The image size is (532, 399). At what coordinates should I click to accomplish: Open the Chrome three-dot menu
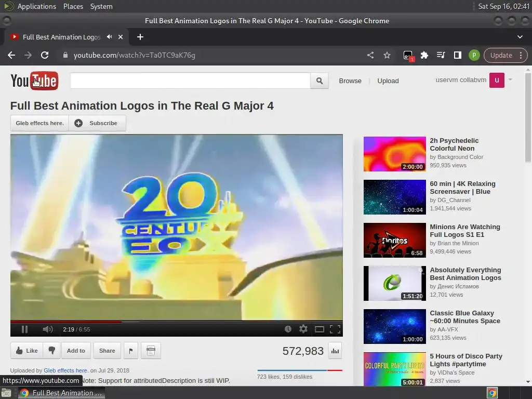point(521,55)
